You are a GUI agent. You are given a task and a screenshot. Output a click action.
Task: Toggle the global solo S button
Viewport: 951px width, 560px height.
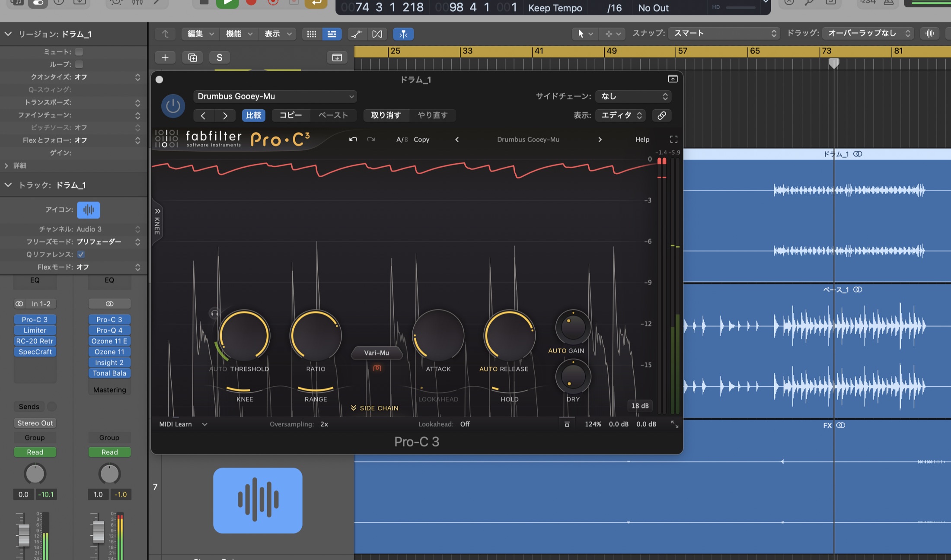point(220,57)
